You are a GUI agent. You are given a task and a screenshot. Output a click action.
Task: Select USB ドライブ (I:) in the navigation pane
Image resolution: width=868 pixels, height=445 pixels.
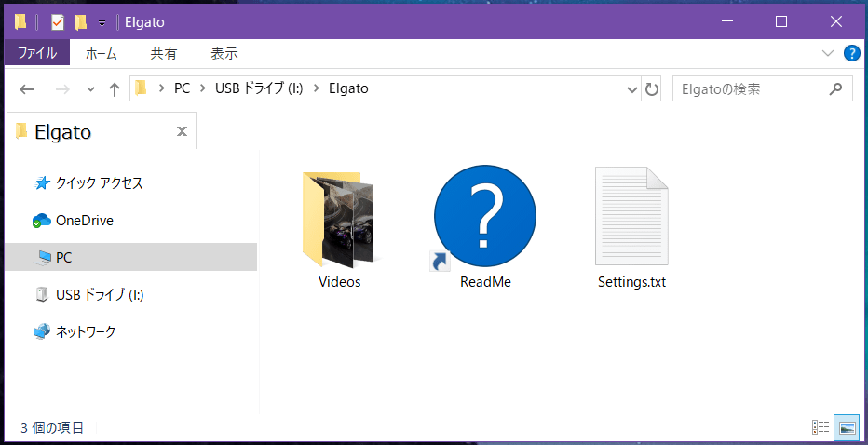(x=89, y=294)
